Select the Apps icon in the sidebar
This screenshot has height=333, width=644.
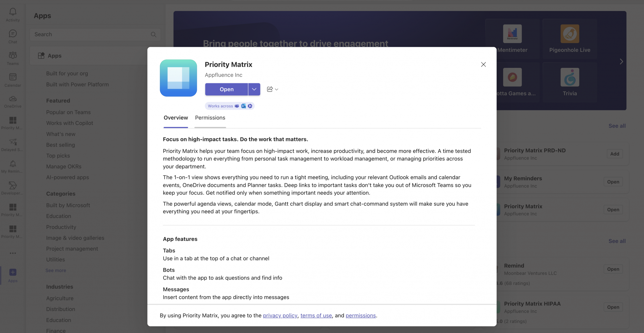coord(13,275)
